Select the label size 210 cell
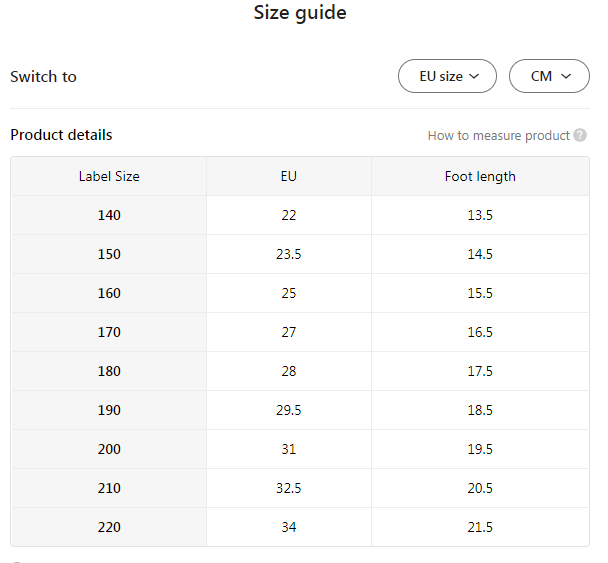The width and height of the screenshot is (608, 563). [109, 488]
